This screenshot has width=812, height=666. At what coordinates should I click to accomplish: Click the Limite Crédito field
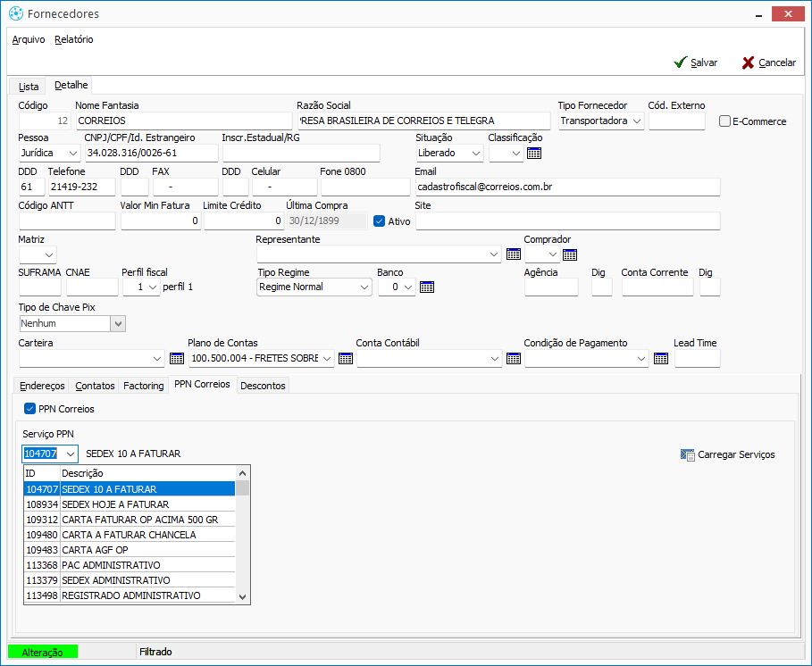click(x=243, y=221)
